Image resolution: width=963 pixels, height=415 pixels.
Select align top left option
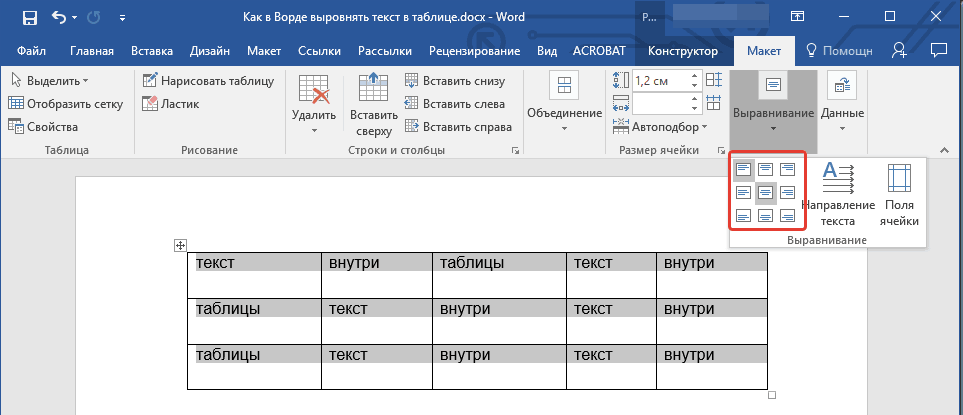pos(743,170)
